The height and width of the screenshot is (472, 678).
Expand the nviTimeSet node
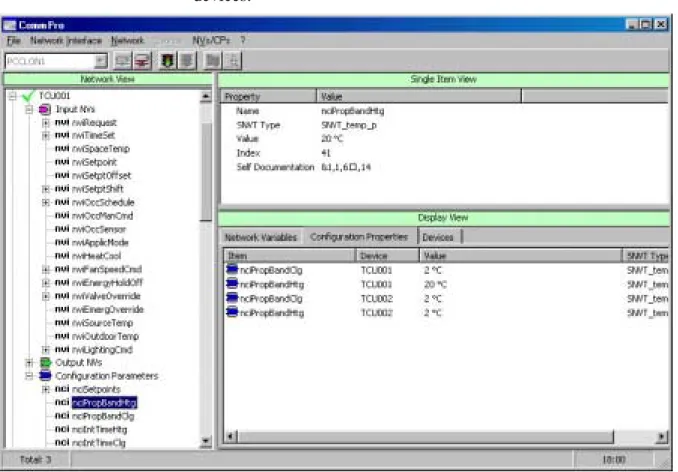[x=45, y=136]
